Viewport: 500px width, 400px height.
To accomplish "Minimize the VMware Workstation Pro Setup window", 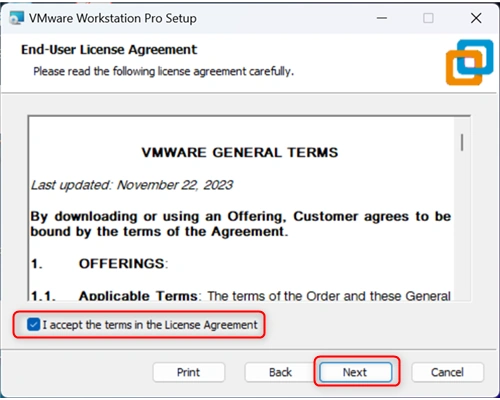I will 382,18.
